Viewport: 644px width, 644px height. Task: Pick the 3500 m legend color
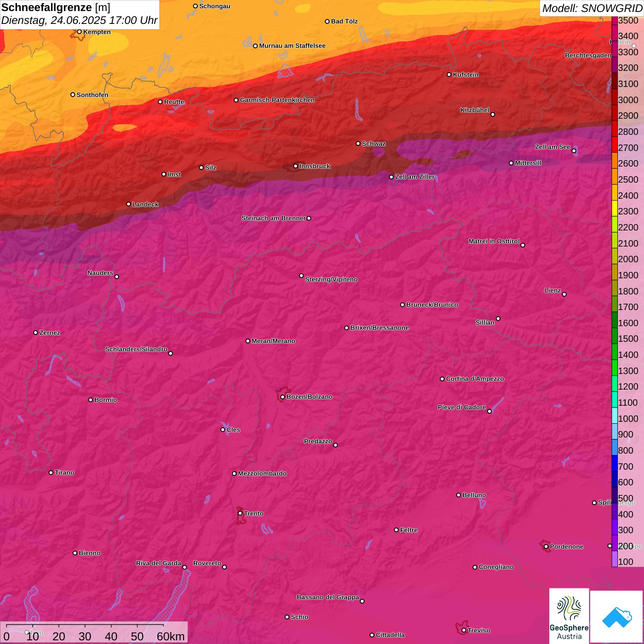[x=615, y=20]
